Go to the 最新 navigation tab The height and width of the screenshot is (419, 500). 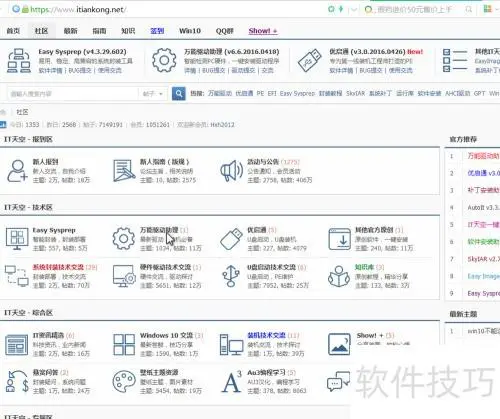[70, 31]
